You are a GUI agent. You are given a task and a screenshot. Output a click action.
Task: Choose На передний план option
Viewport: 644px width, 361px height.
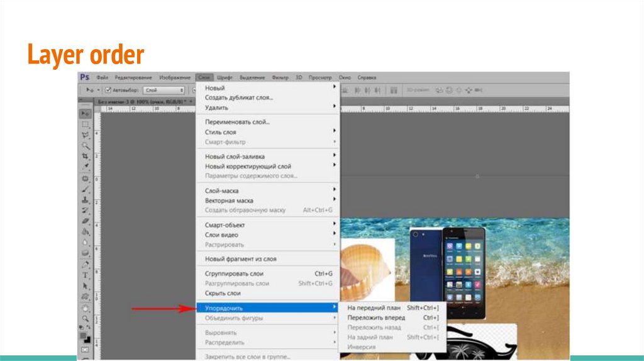point(374,308)
